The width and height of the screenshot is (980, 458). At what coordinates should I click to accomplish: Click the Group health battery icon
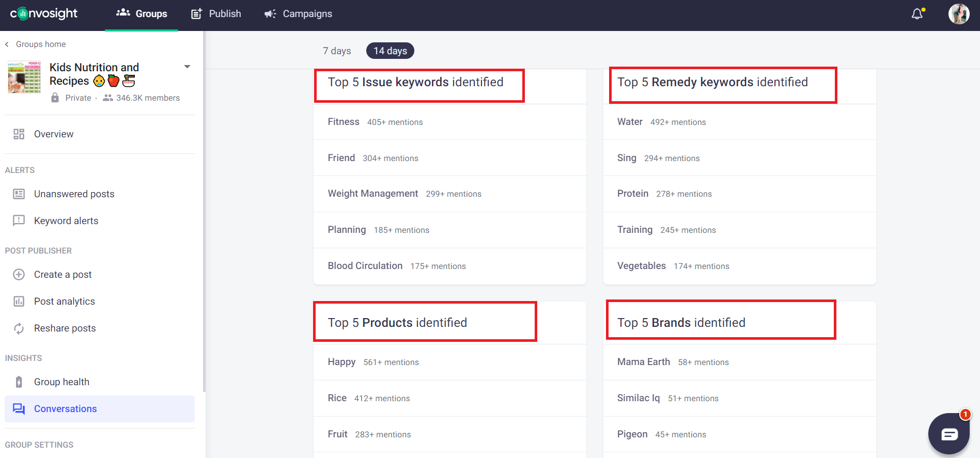(19, 382)
